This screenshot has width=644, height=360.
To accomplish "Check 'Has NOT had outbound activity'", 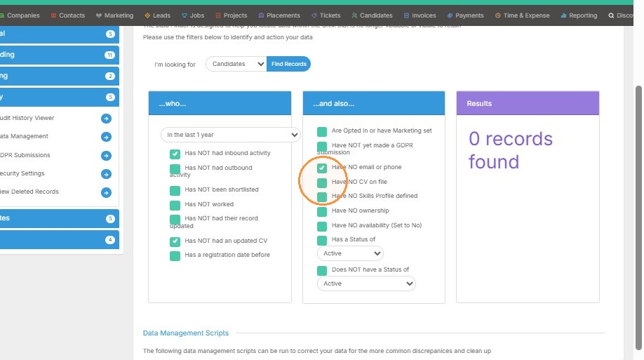I will (x=175, y=169).
